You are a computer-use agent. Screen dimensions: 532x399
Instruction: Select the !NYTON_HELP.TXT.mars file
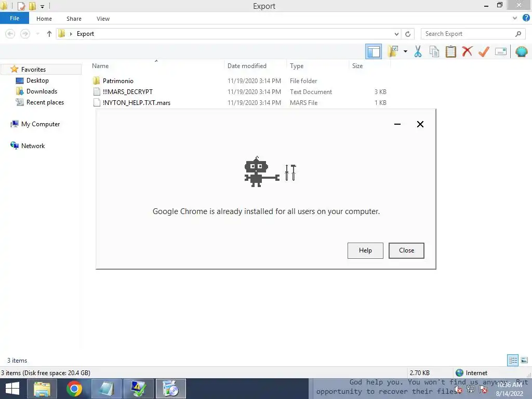tap(137, 102)
